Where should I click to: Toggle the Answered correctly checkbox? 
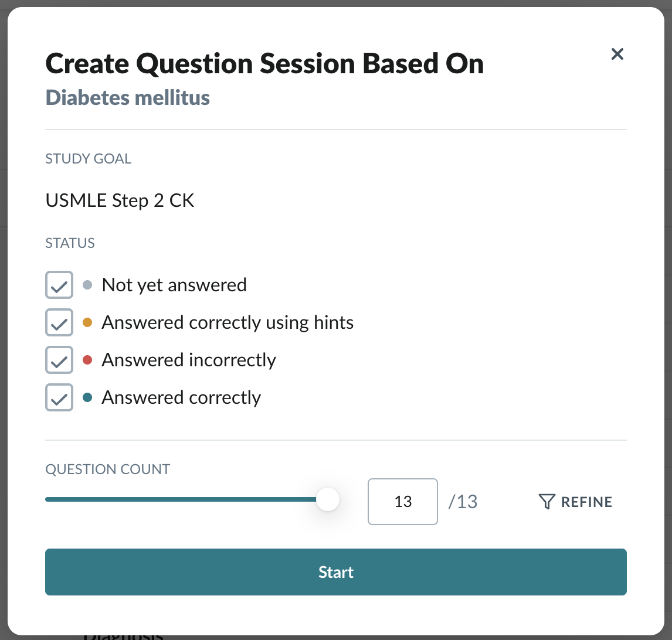point(59,397)
